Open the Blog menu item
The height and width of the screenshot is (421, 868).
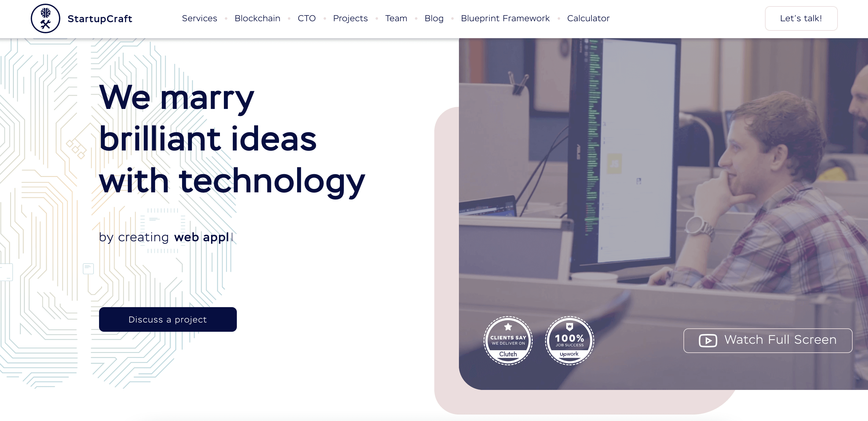pyautogui.click(x=435, y=18)
